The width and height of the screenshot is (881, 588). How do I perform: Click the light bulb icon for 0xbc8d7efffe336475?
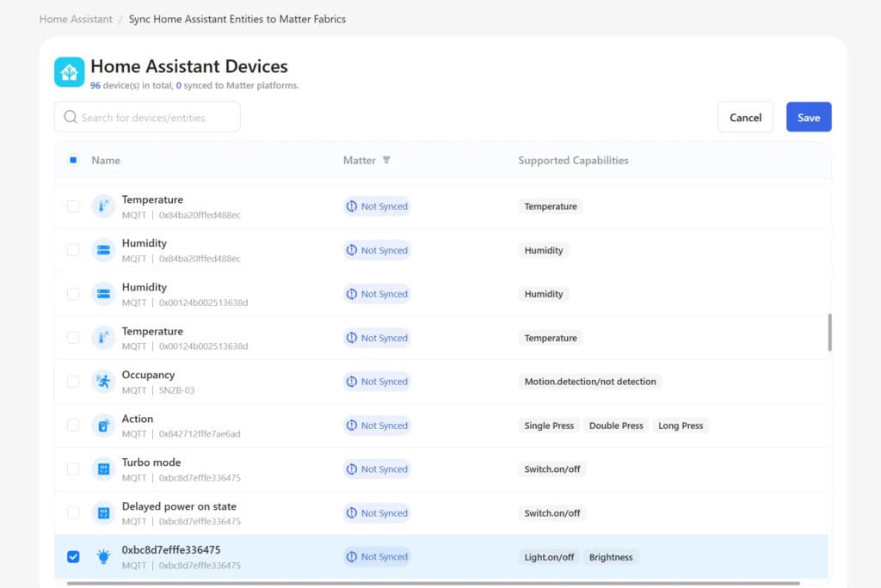pyautogui.click(x=103, y=556)
